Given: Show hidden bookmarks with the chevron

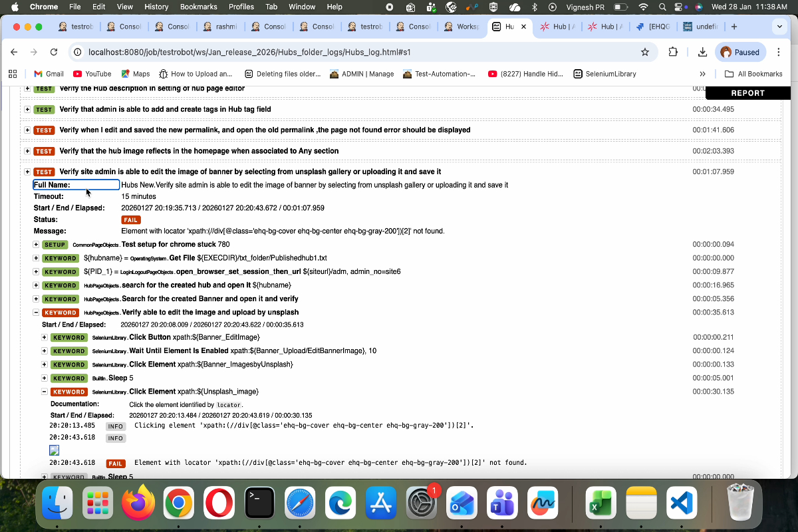Looking at the screenshot, I should [x=702, y=74].
